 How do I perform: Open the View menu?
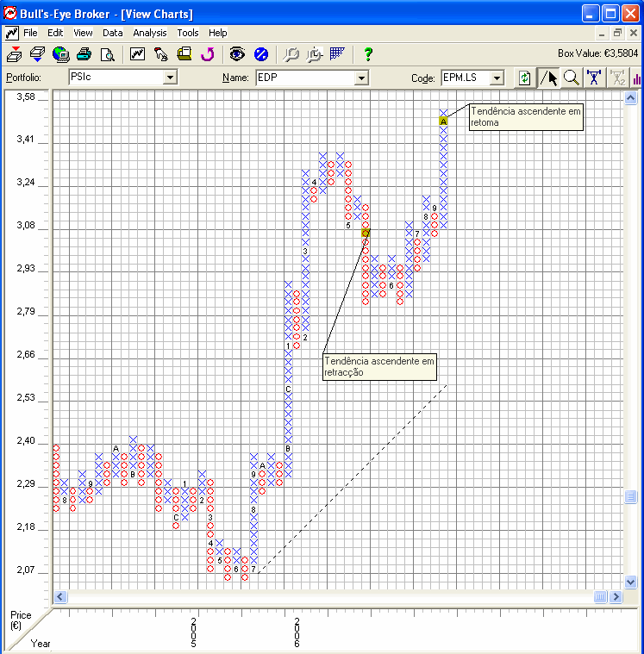(x=83, y=33)
